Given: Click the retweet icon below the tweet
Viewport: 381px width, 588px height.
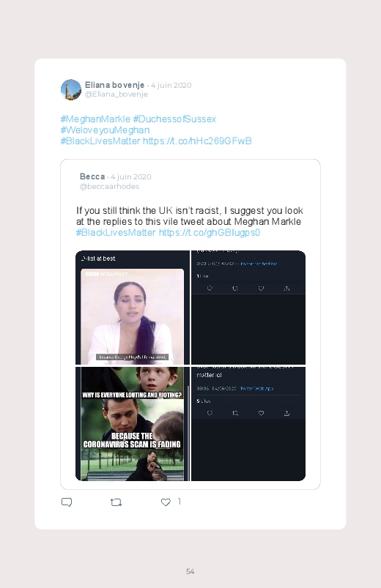Looking at the screenshot, I should 116,502.
